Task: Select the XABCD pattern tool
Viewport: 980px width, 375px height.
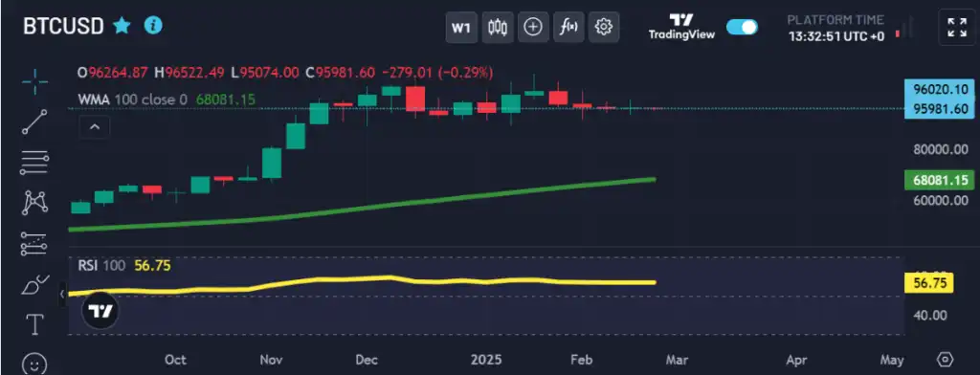Action: (x=34, y=203)
